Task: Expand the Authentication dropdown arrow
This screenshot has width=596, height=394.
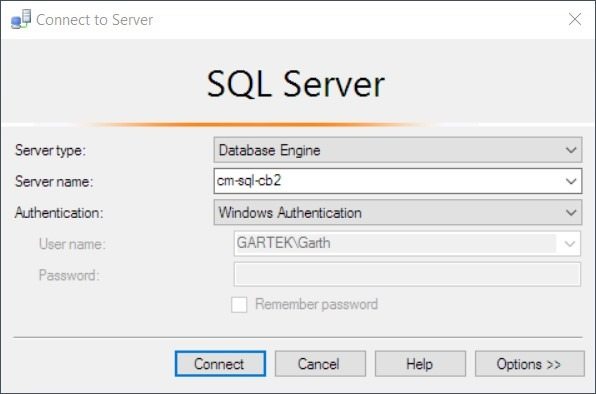Action: click(571, 212)
